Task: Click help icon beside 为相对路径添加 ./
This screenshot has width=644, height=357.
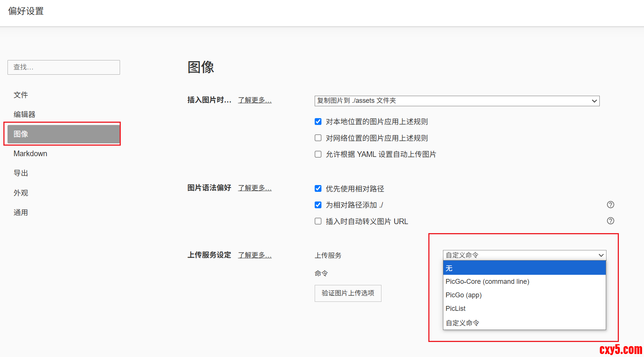Action: point(610,205)
